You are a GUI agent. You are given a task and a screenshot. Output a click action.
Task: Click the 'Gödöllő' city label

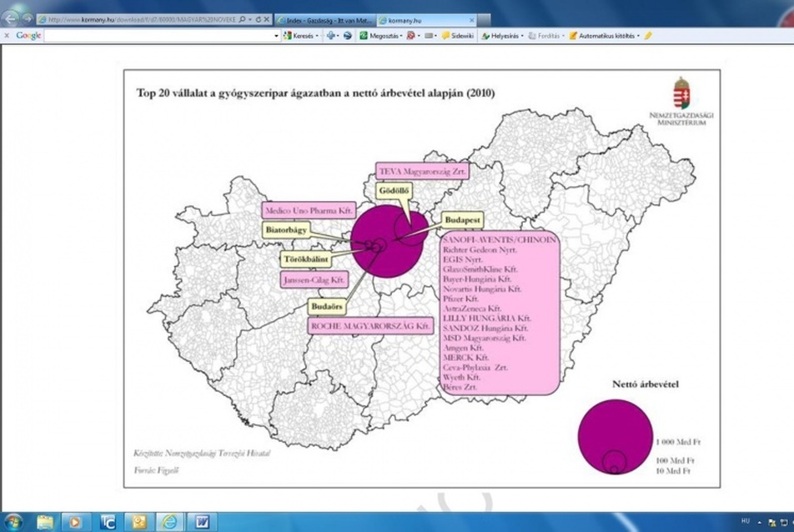tap(394, 191)
